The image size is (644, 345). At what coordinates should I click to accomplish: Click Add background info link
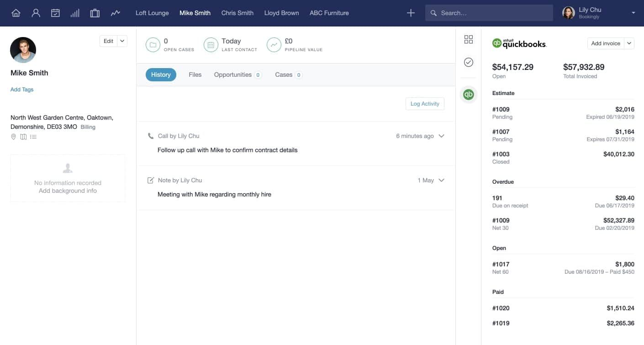coord(68,191)
